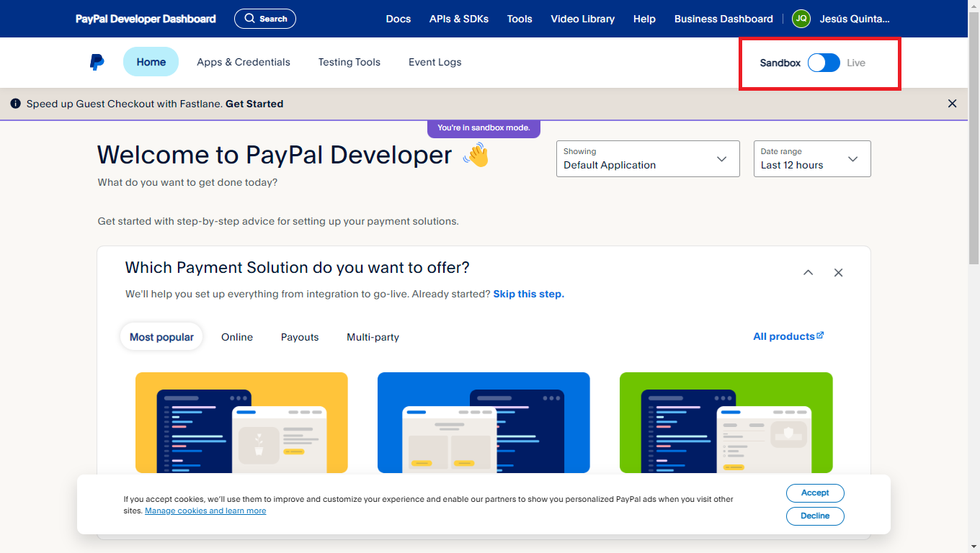Viewport: 980px width, 553px height.
Task: Open the Search box in the header
Action: pos(265,19)
